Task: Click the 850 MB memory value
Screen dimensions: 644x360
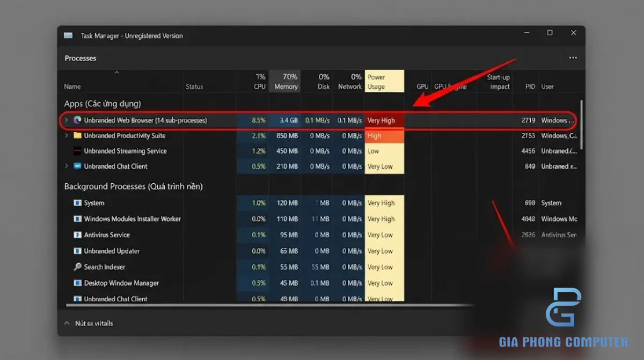Action: tap(287, 135)
